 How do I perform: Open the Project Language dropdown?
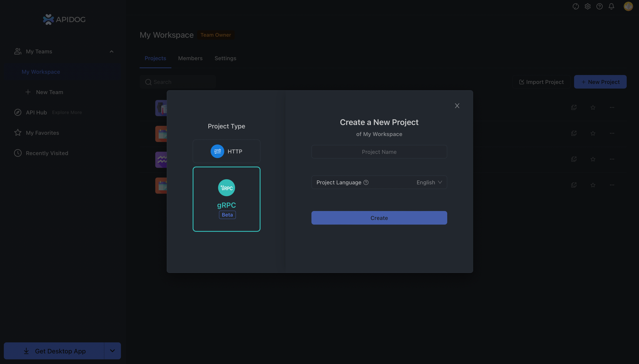click(x=379, y=182)
